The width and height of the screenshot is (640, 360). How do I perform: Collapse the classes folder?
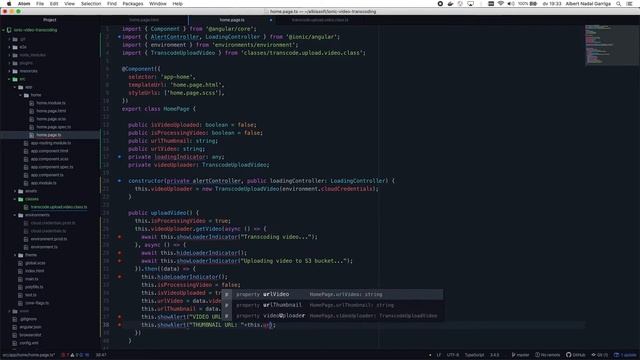tap(16, 199)
